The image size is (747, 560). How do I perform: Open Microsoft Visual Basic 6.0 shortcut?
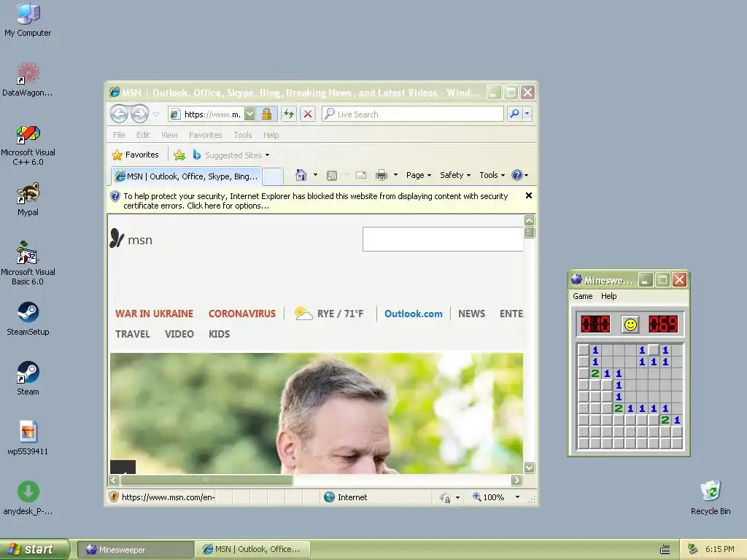[28, 262]
